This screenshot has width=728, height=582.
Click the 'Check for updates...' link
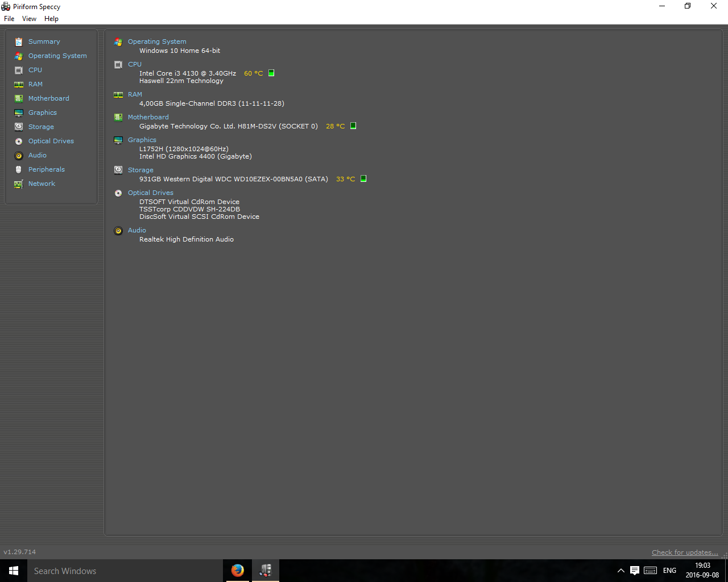pyautogui.click(x=685, y=552)
